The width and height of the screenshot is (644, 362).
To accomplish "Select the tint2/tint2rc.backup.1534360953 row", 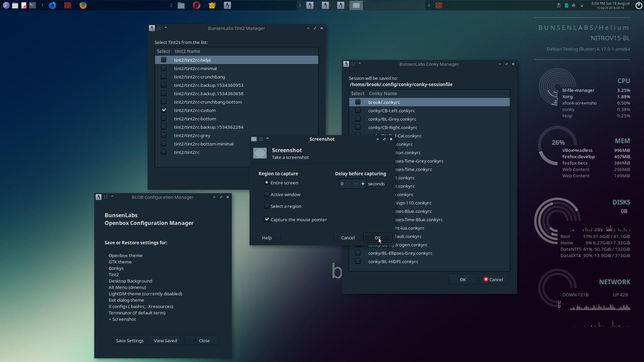I will pyautogui.click(x=237, y=85).
